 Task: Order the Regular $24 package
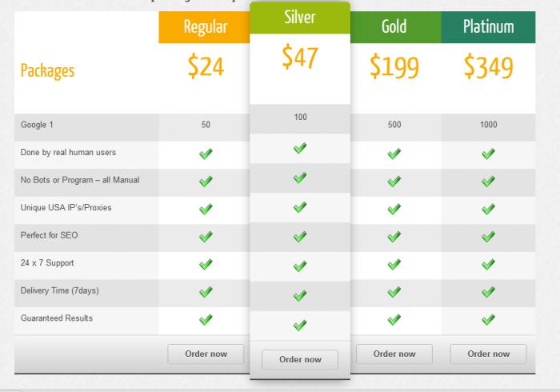point(206,354)
